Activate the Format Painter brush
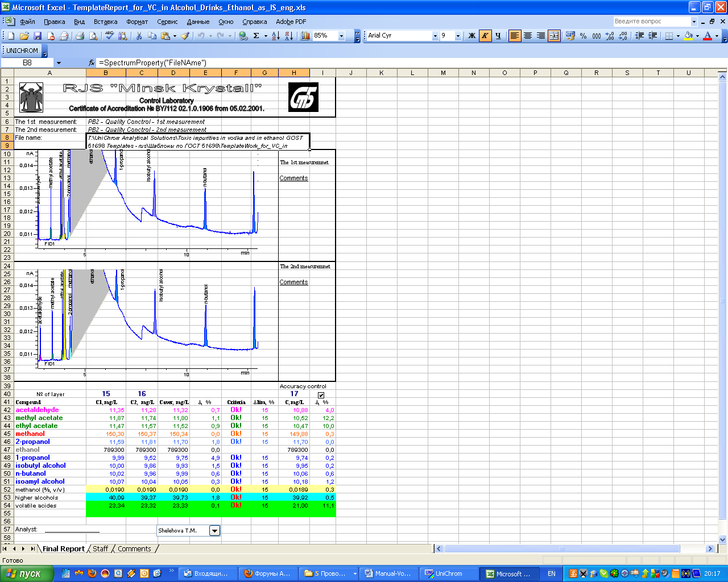 pos(185,36)
